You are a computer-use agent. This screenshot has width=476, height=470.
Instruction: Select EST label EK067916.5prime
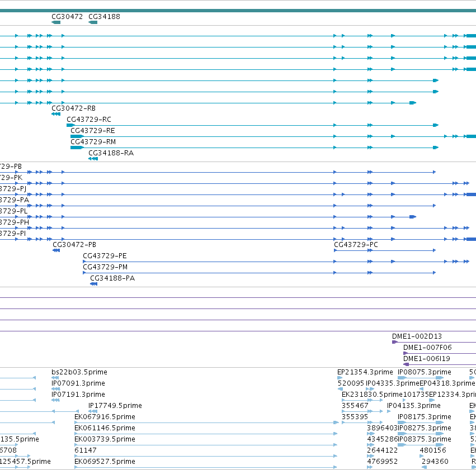(x=105, y=417)
